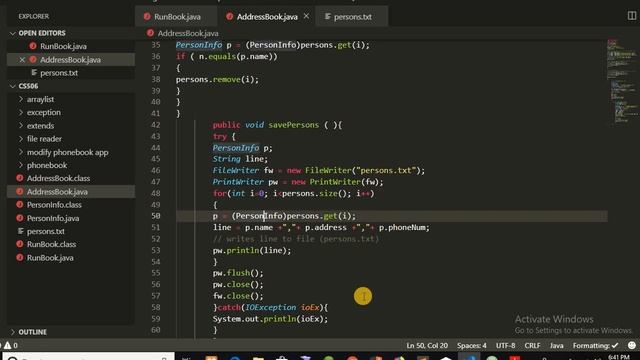This screenshot has width=640, height=360.
Task: Open AddressBook.java in the CS506 file tree
Action: click(x=57, y=191)
